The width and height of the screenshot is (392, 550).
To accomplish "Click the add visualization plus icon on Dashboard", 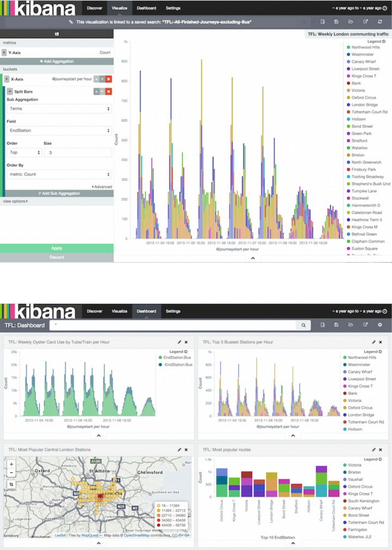I will (x=380, y=325).
